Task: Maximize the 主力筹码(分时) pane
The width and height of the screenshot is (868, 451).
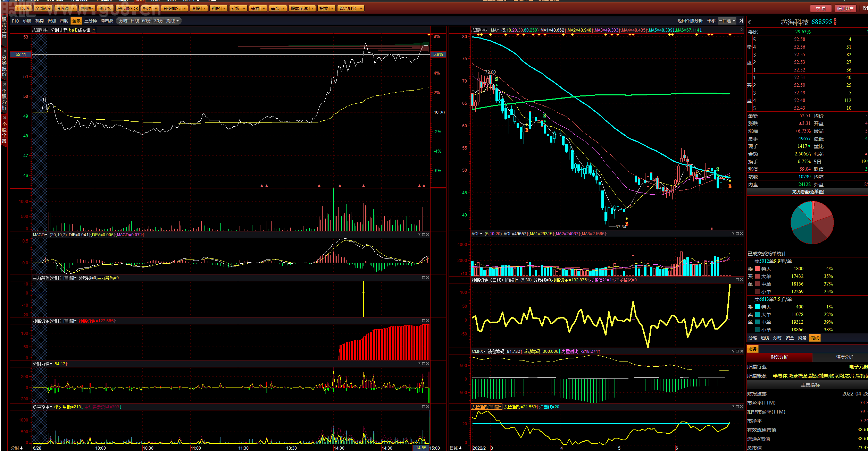Action: [424, 278]
